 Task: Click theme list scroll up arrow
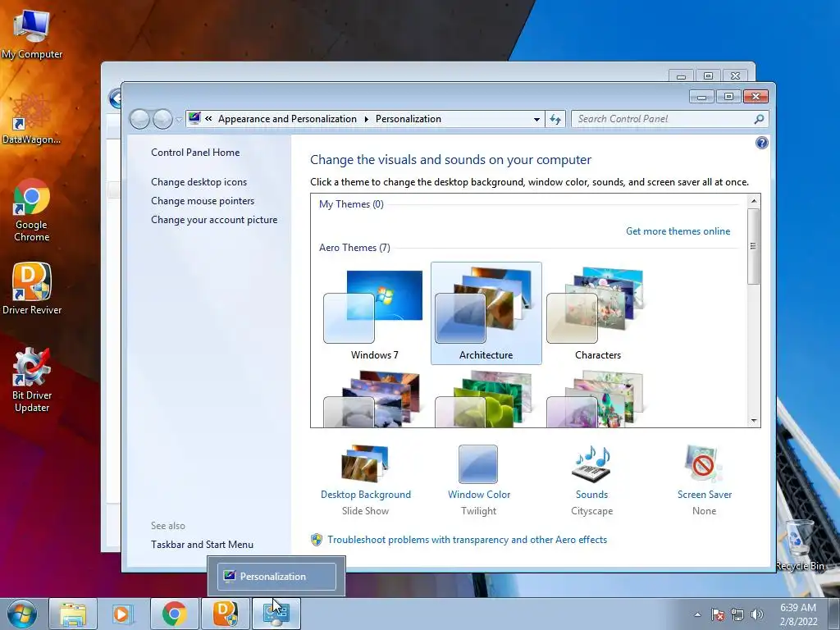pyautogui.click(x=754, y=201)
